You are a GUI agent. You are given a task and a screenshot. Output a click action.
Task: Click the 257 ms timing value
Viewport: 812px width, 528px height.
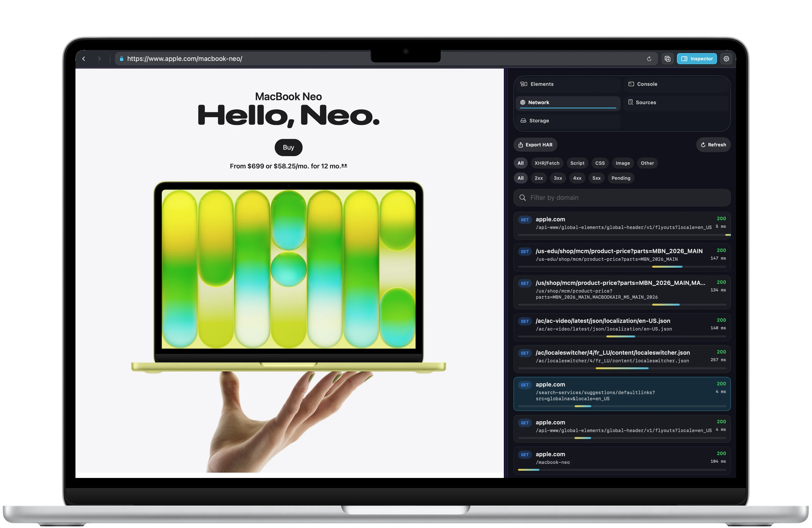[x=718, y=360]
